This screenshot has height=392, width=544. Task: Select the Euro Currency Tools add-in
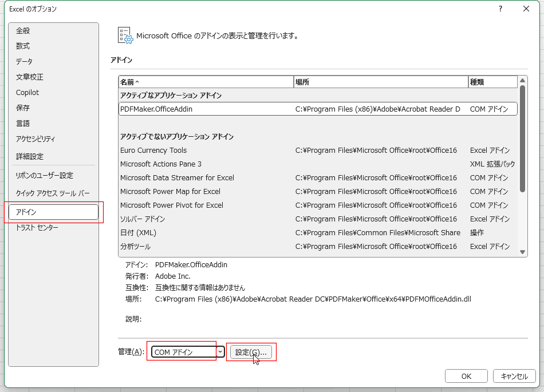tap(153, 151)
